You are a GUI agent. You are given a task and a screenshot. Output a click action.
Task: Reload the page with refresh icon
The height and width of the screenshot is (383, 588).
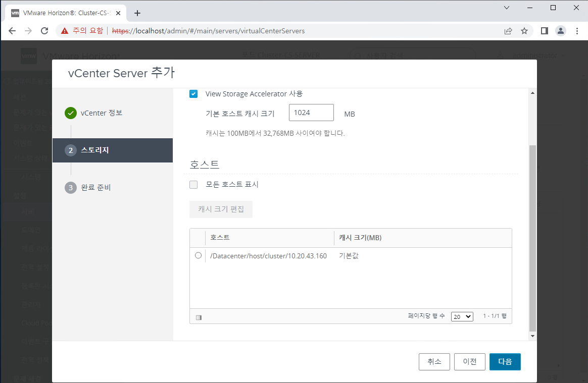coord(44,31)
